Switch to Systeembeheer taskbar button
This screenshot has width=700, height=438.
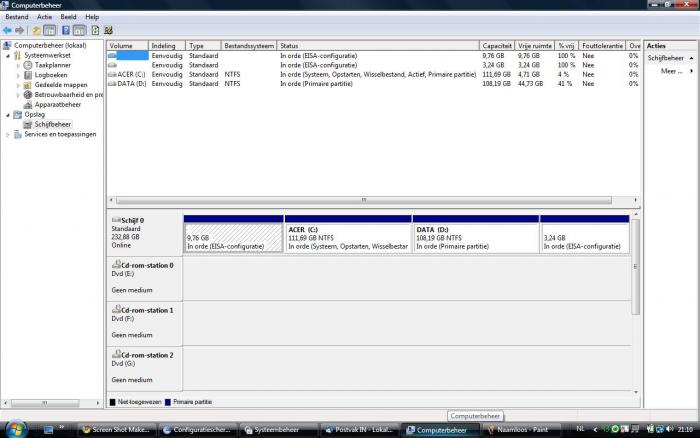coord(278,430)
